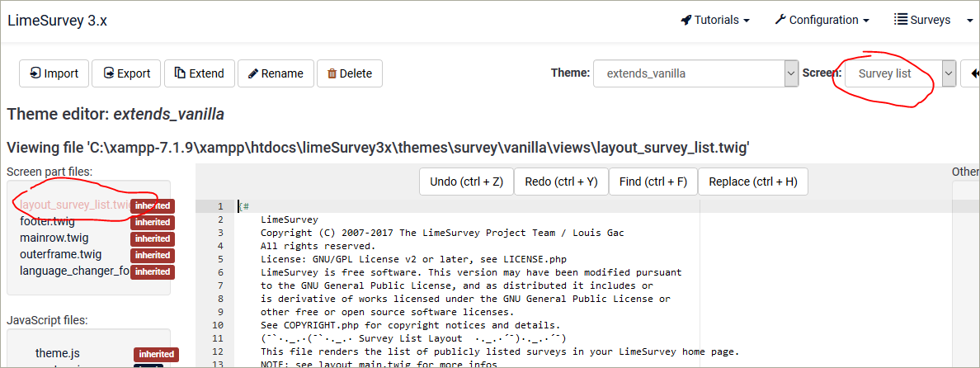
Task: Open mainrow.twig screen part file
Action: 53,238
